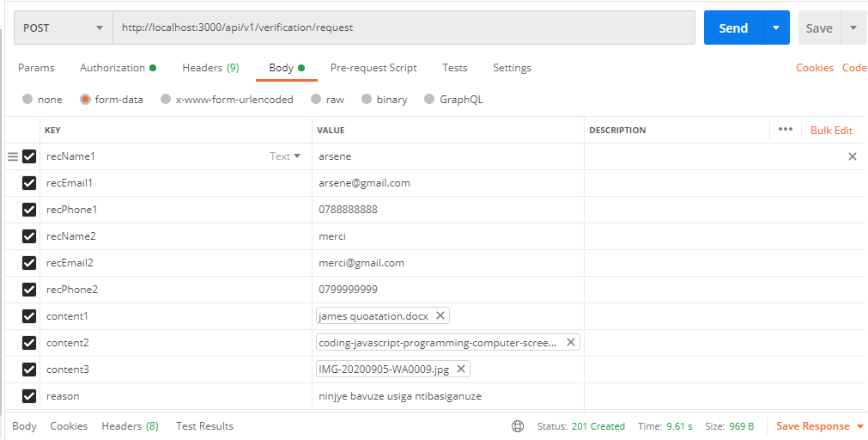Uncheck the recName1 checkbox
868x440 pixels.
click(x=29, y=156)
